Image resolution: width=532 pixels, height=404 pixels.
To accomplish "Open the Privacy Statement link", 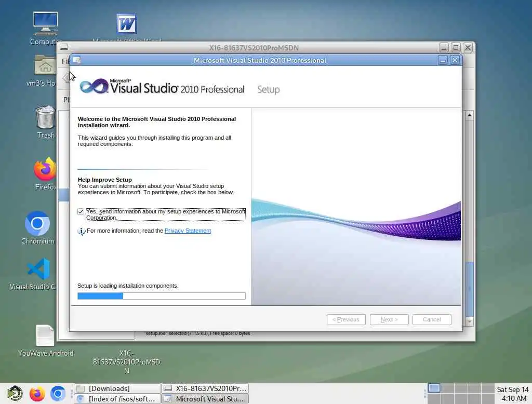I will (x=188, y=231).
